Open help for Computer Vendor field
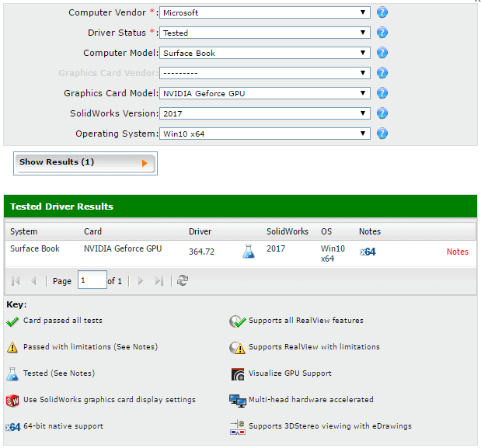This screenshot has width=481, height=448. (382, 12)
